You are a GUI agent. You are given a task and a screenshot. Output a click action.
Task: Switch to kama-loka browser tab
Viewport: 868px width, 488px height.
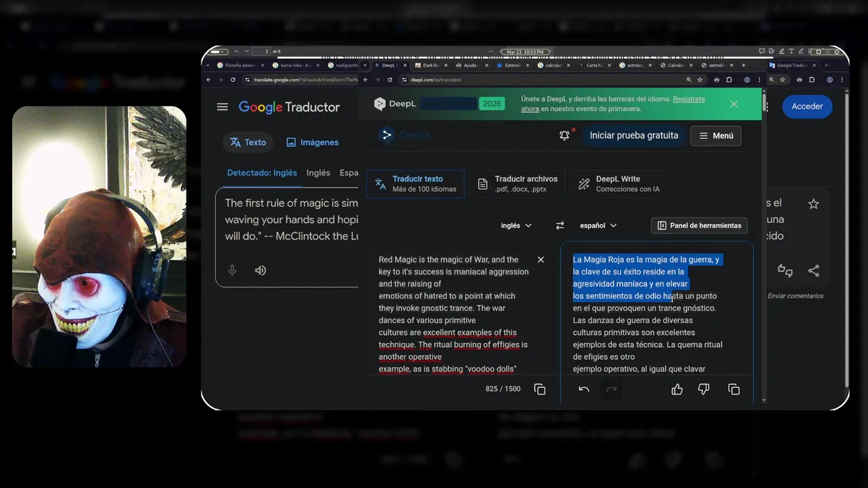(296, 66)
